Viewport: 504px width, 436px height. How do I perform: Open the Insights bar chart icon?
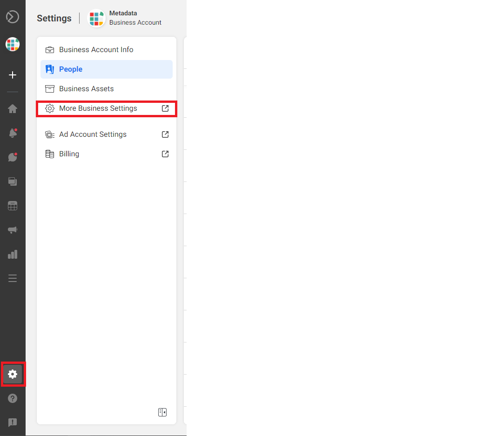(13, 254)
